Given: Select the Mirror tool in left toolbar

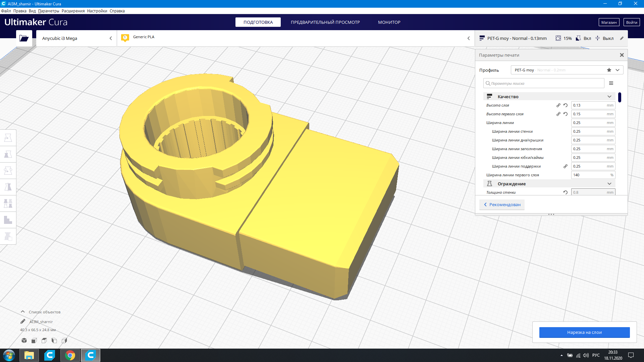Looking at the screenshot, I should [8, 187].
